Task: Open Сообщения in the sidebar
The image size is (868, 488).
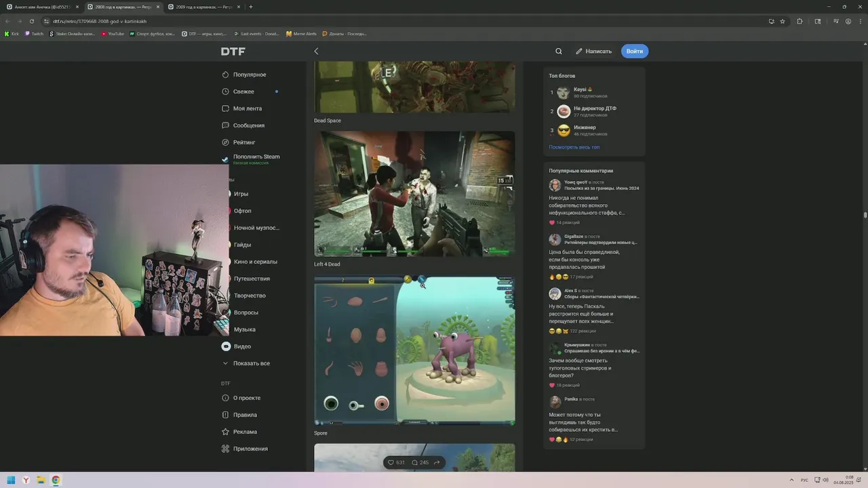Action: pos(249,125)
